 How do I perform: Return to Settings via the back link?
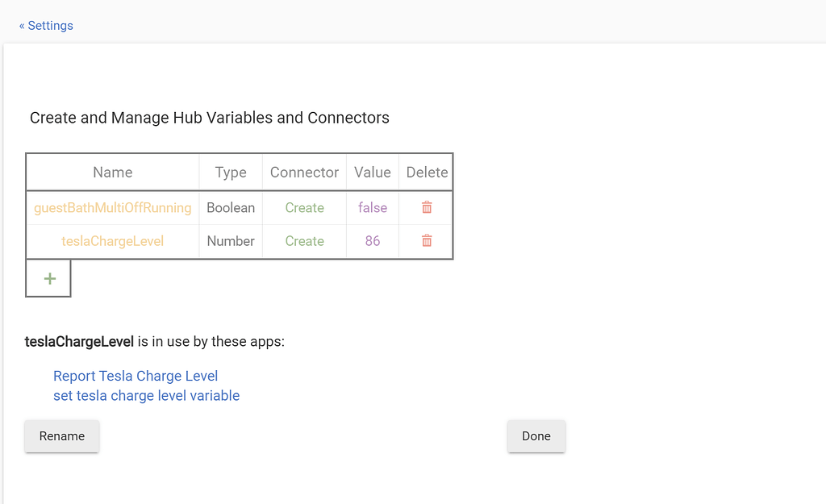tap(46, 25)
